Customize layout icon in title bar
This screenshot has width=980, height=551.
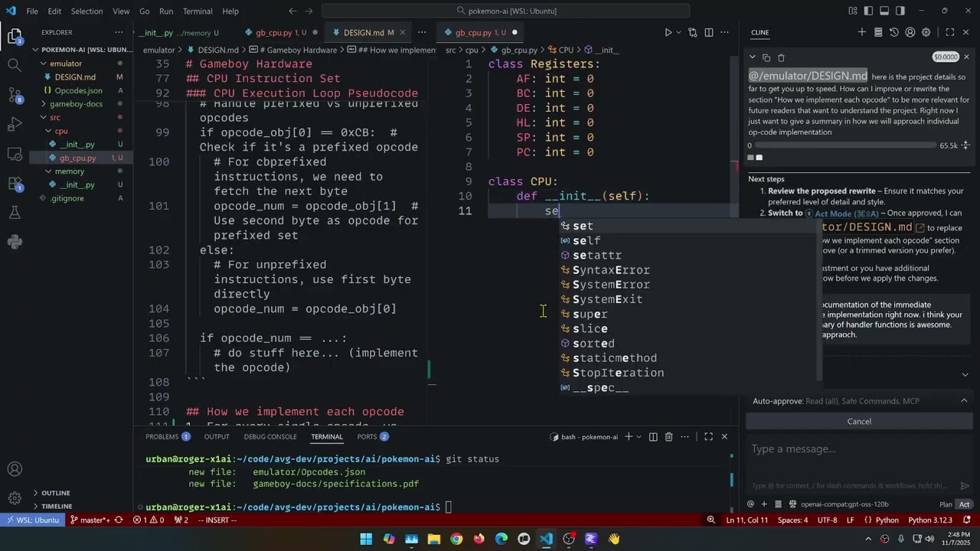(x=853, y=11)
